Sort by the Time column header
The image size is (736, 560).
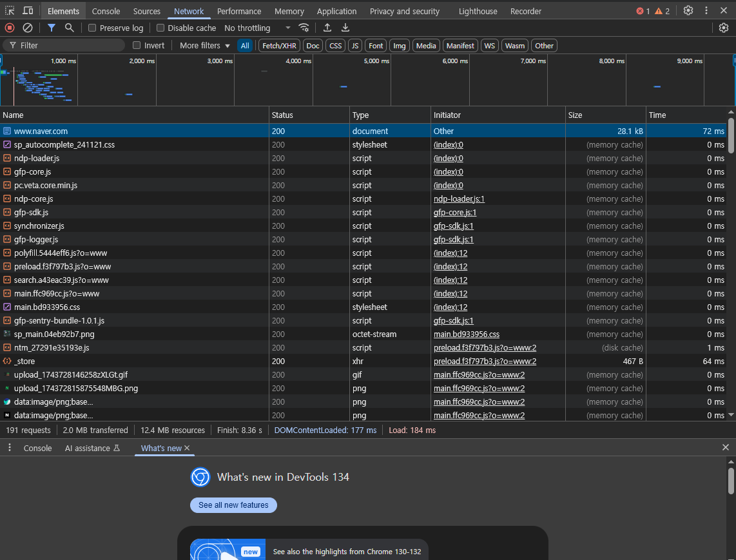(686, 115)
